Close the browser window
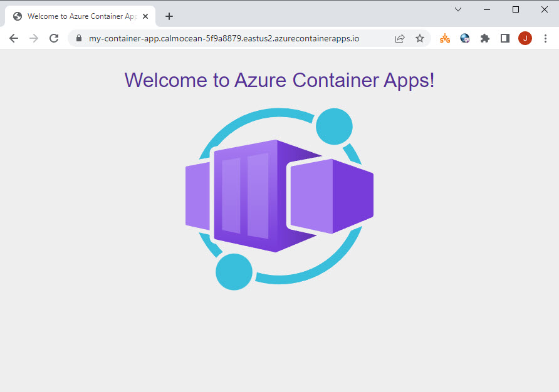 tap(545, 9)
